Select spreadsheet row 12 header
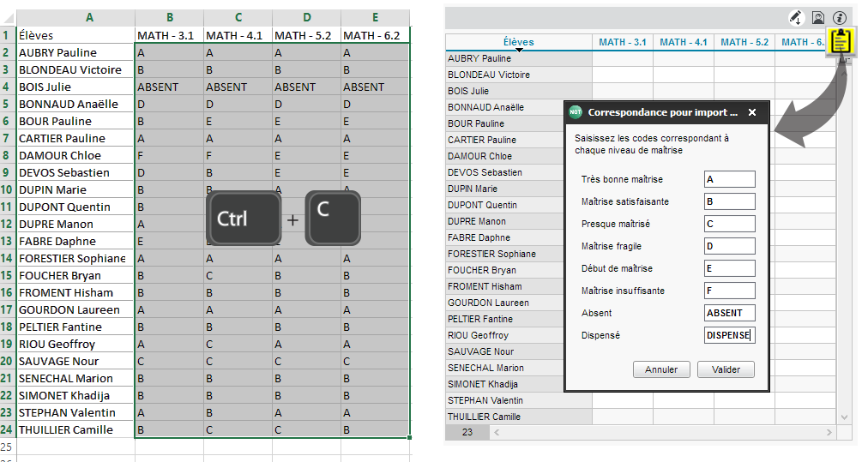The height and width of the screenshot is (462, 868). click(x=7, y=224)
